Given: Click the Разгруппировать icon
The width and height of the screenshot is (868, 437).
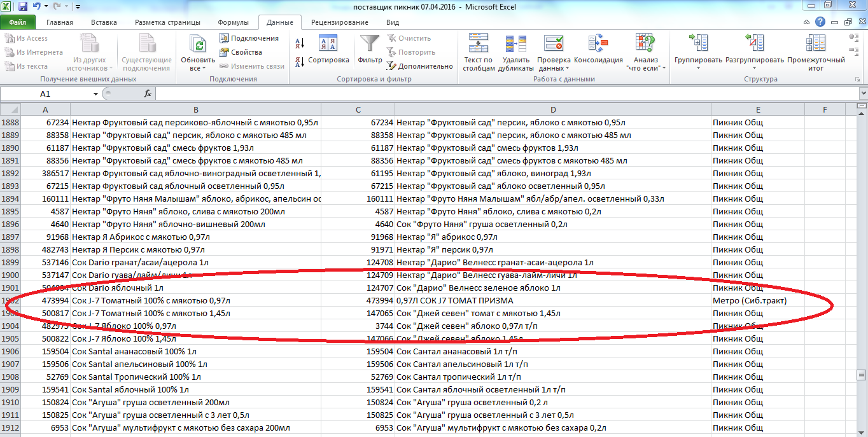Looking at the screenshot, I should [x=755, y=44].
